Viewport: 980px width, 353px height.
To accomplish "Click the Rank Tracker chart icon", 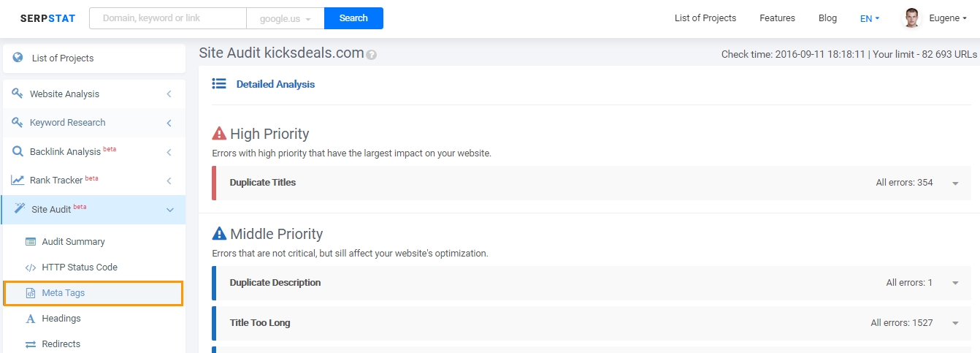I will (x=18, y=180).
